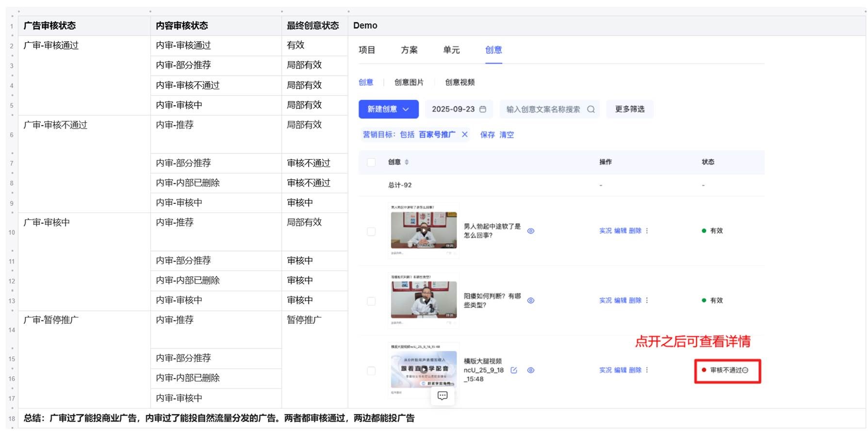
Task: Click the calendar icon next to 2025-09-23
Action: coord(483,109)
